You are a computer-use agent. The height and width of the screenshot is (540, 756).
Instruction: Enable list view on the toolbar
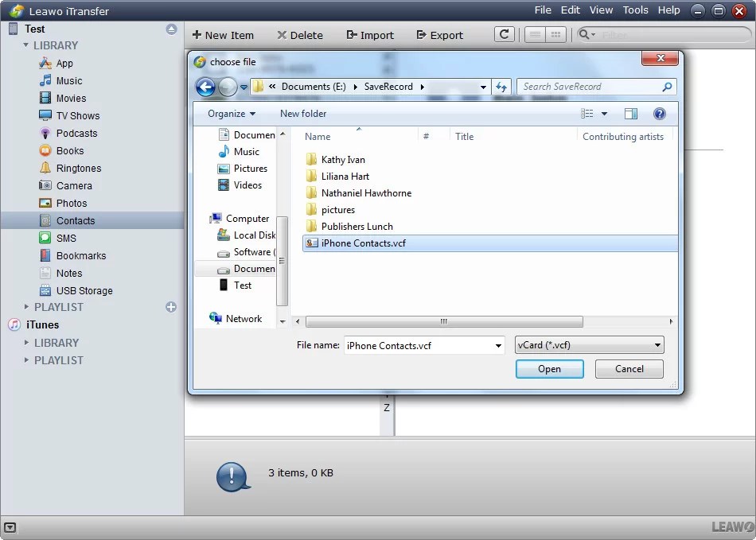(535, 34)
